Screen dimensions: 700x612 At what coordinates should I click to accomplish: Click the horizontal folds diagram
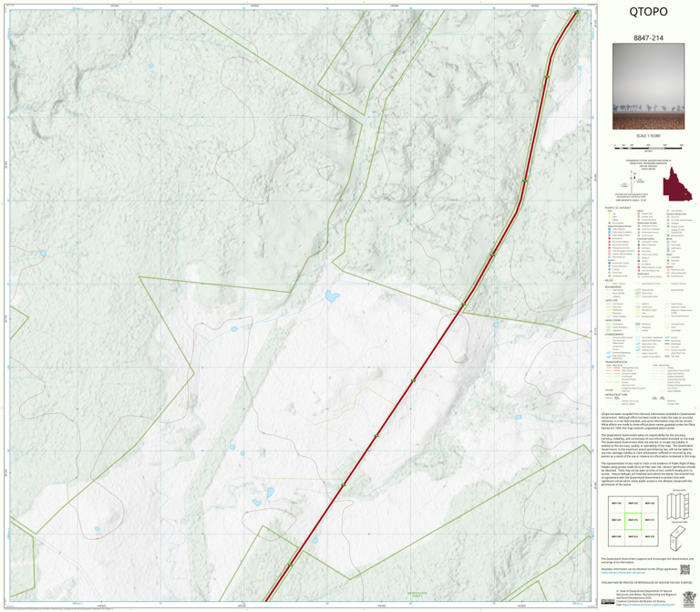click(678, 506)
